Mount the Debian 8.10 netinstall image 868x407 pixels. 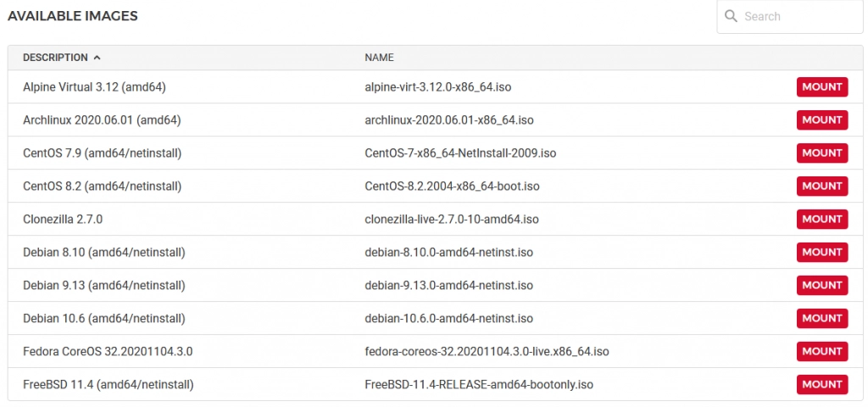(x=821, y=252)
